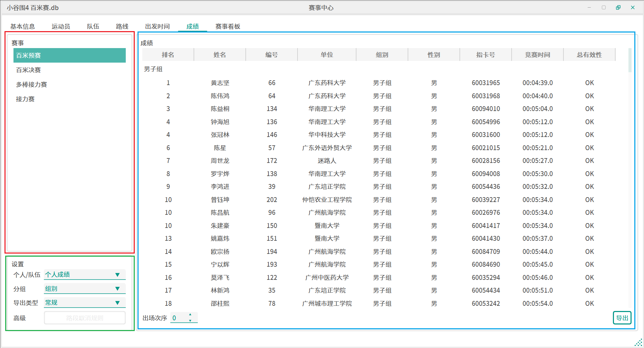This screenshot has height=348, width=644.
Task: Click the stepper down arrow for 出场次序
Action: click(x=190, y=321)
